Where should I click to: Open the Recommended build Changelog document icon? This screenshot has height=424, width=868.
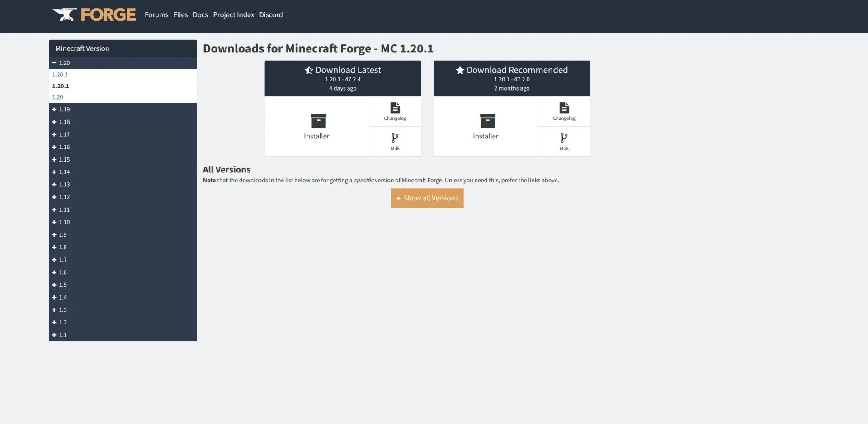point(564,108)
